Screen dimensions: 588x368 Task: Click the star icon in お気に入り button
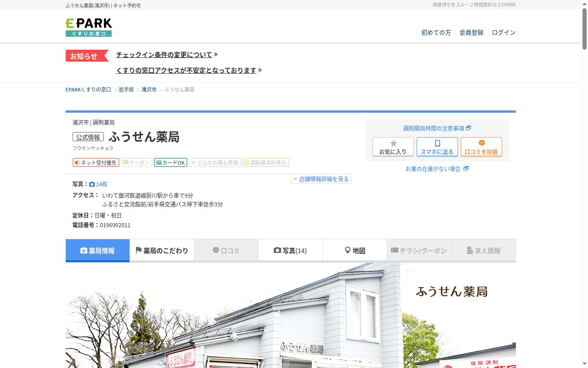[393, 143]
